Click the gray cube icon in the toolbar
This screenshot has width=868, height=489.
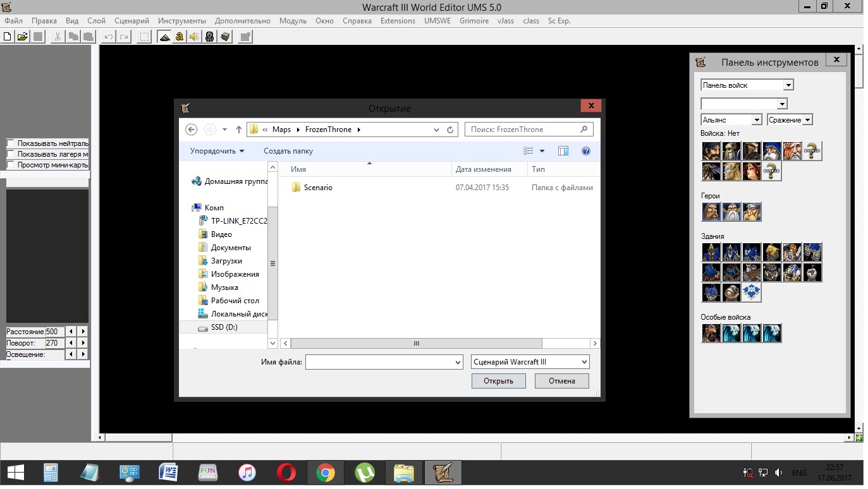pos(225,37)
